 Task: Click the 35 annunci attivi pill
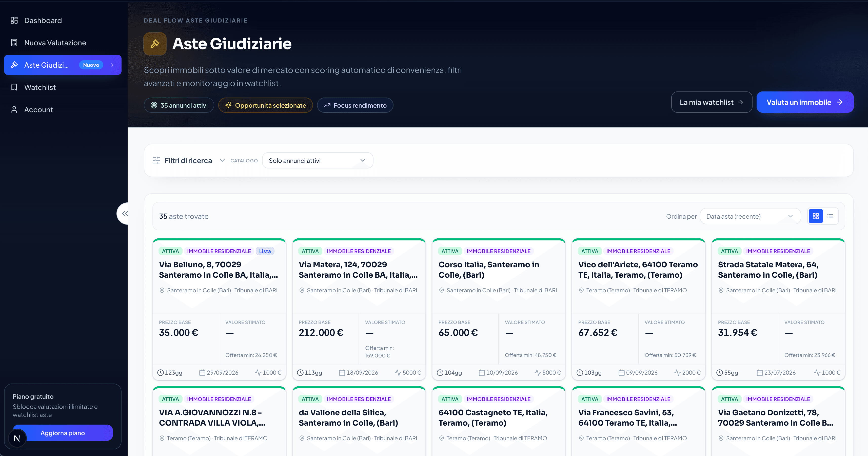tap(179, 105)
